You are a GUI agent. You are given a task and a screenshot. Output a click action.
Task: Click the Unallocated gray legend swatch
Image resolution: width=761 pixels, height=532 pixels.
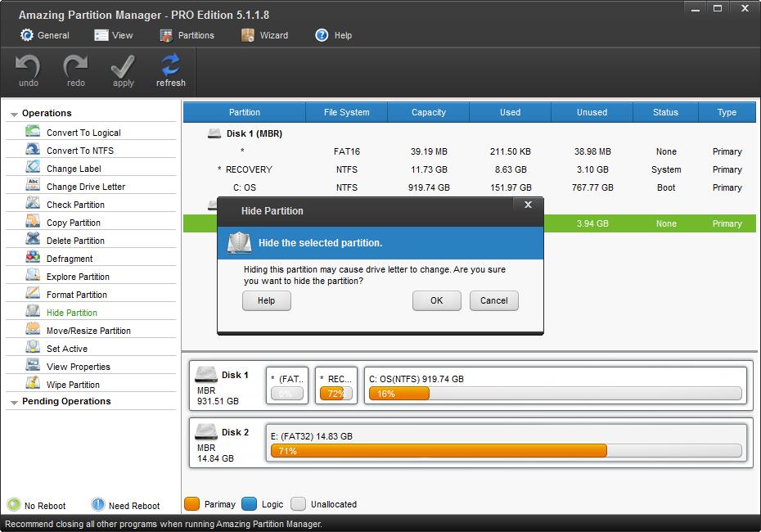(x=298, y=504)
